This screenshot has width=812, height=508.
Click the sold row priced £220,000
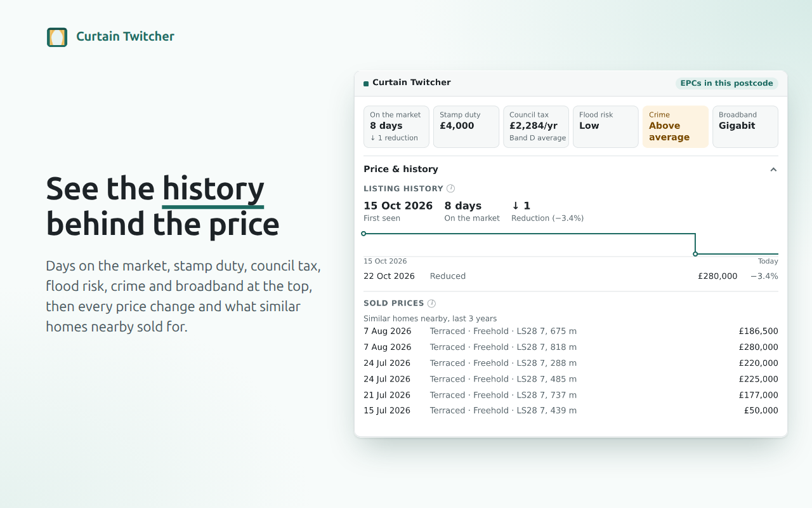pos(571,363)
